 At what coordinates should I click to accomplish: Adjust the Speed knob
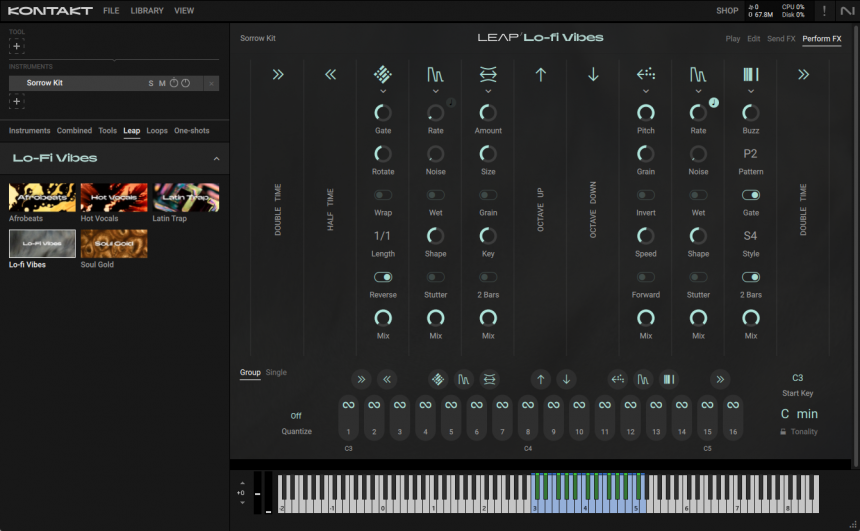(x=646, y=236)
